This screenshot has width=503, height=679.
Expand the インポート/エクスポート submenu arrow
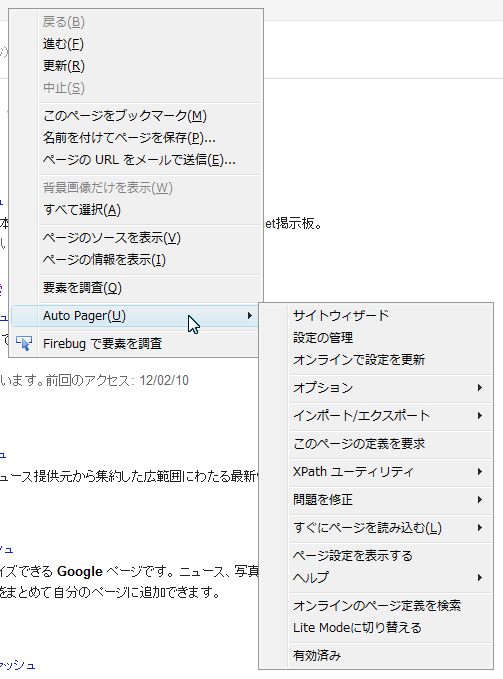480,416
